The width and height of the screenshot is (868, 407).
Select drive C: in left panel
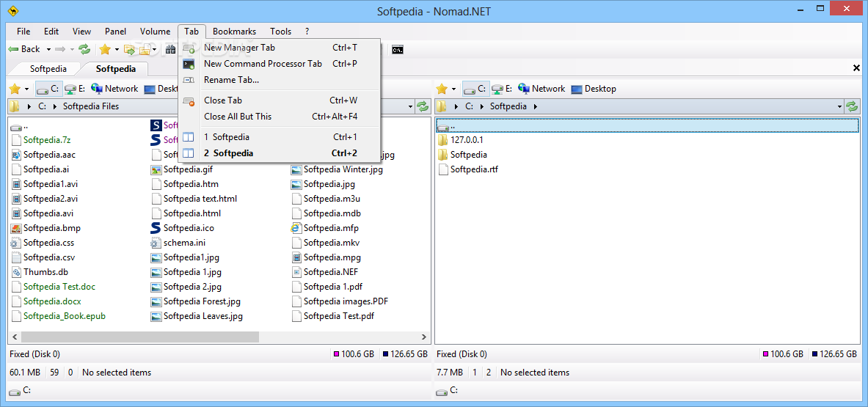pyautogui.click(x=48, y=89)
